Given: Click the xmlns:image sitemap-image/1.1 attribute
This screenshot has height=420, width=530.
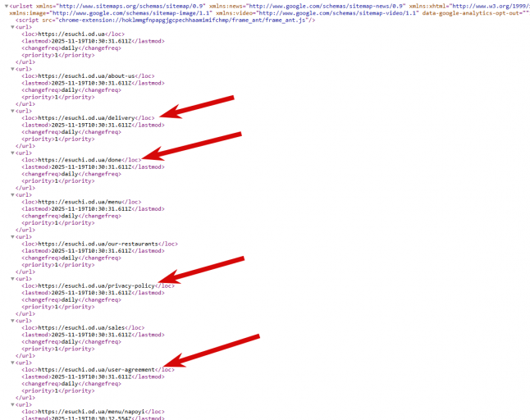Looking at the screenshot, I should 111,13.
